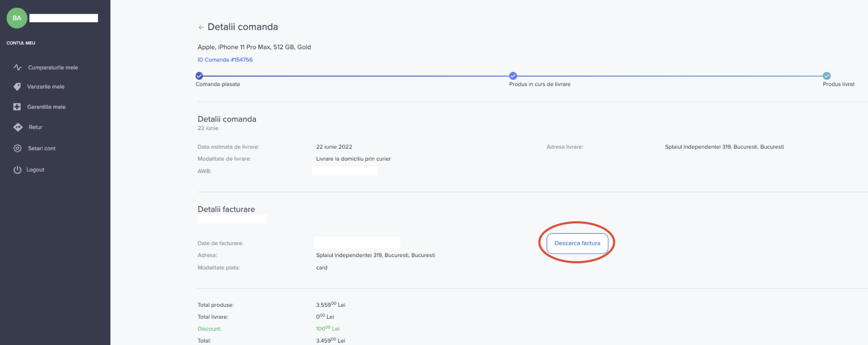Click the Logout power icon
The image size is (868, 345).
tap(17, 170)
